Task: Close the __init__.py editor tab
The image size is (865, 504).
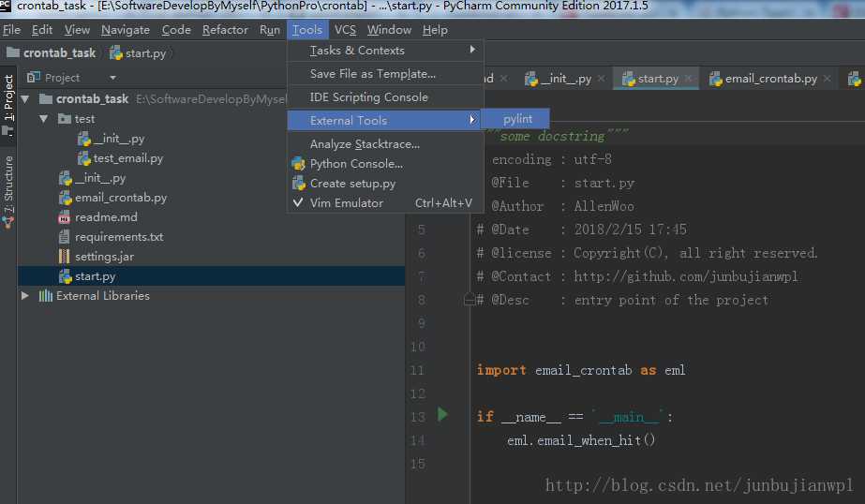Action: tap(602, 79)
